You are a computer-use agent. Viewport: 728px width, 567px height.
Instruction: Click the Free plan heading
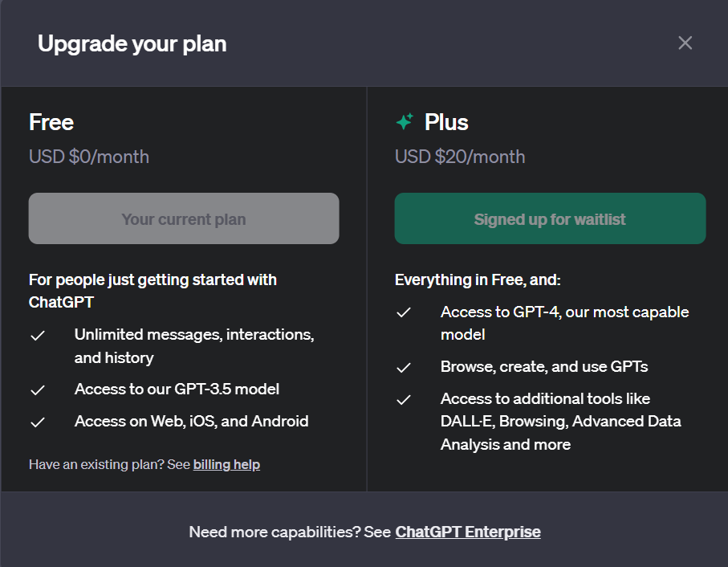click(51, 122)
